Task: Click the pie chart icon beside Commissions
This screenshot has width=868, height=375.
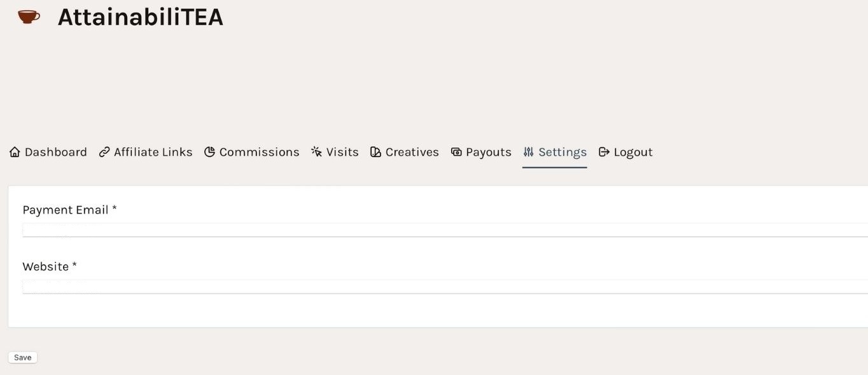Action: [x=209, y=152]
